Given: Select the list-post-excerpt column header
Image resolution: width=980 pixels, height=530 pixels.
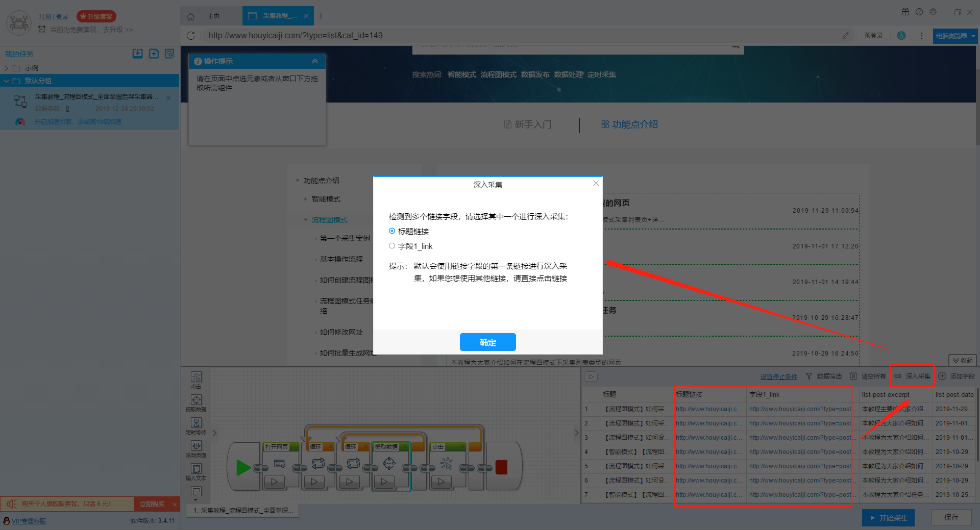Looking at the screenshot, I should pyautogui.click(x=895, y=394).
